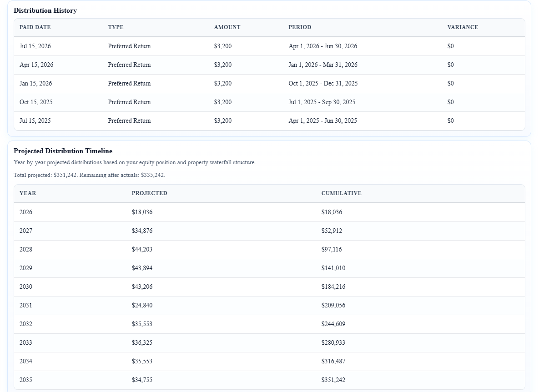Image resolution: width=539 pixels, height=392 pixels.
Task: Click the $0 variance for Jul 15, 2025
Action: coord(451,121)
